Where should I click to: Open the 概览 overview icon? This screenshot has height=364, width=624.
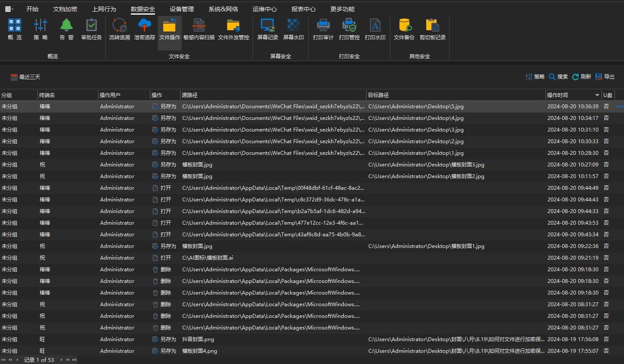coord(15,29)
